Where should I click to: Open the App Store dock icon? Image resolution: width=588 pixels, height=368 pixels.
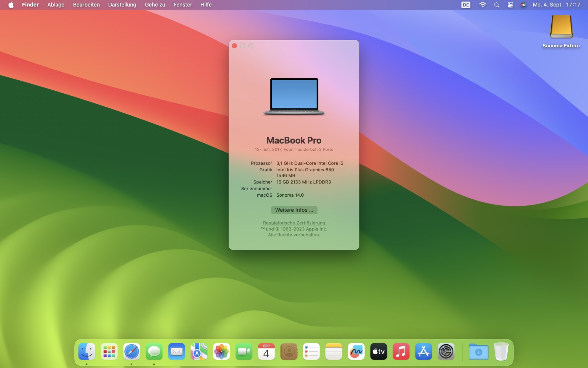click(423, 352)
